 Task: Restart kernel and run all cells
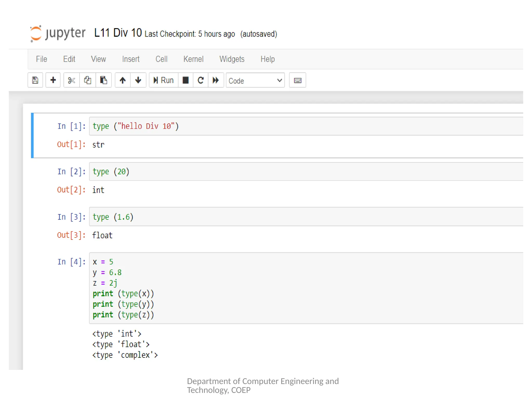[x=216, y=80]
